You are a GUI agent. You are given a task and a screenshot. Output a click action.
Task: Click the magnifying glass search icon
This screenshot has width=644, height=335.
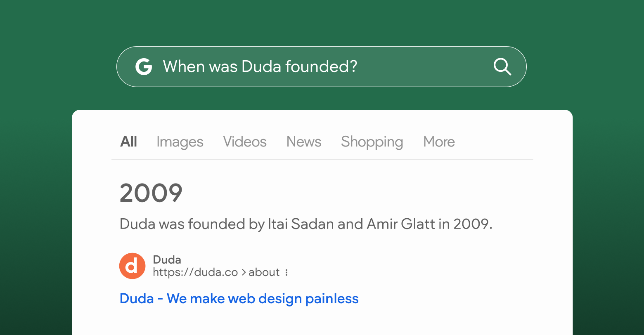502,66
